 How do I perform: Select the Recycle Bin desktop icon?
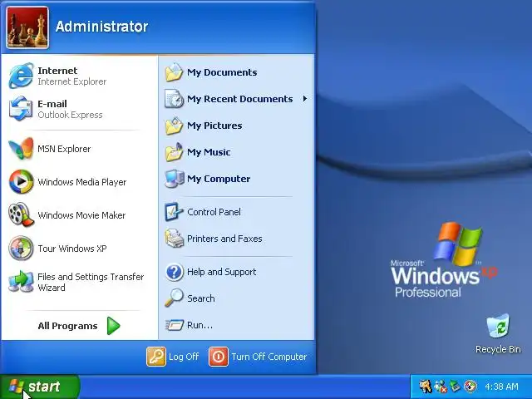tap(498, 326)
